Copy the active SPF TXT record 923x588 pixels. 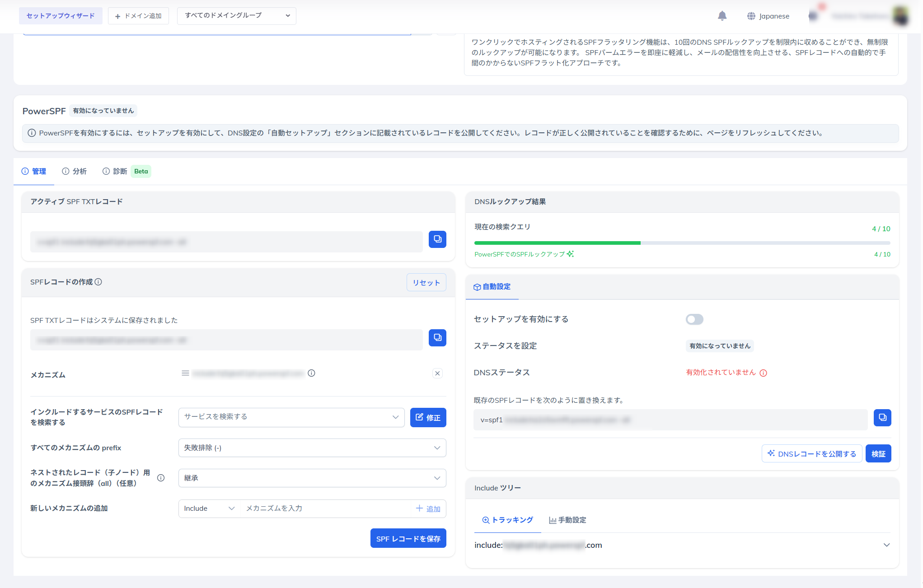437,239
